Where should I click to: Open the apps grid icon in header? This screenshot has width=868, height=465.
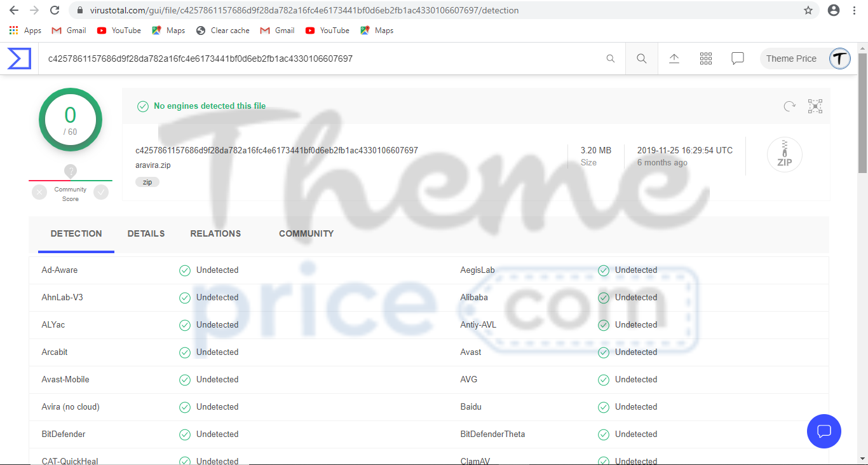point(706,59)
